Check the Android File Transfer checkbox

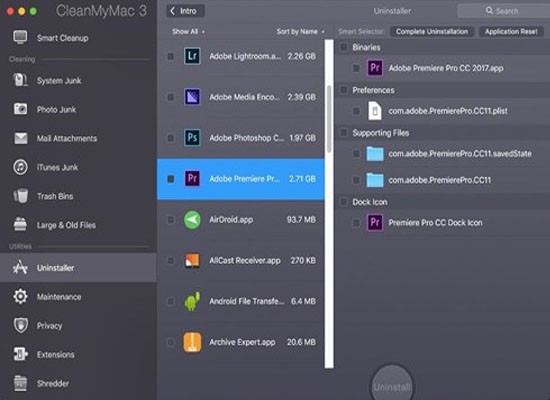click(x=170, y=301)
